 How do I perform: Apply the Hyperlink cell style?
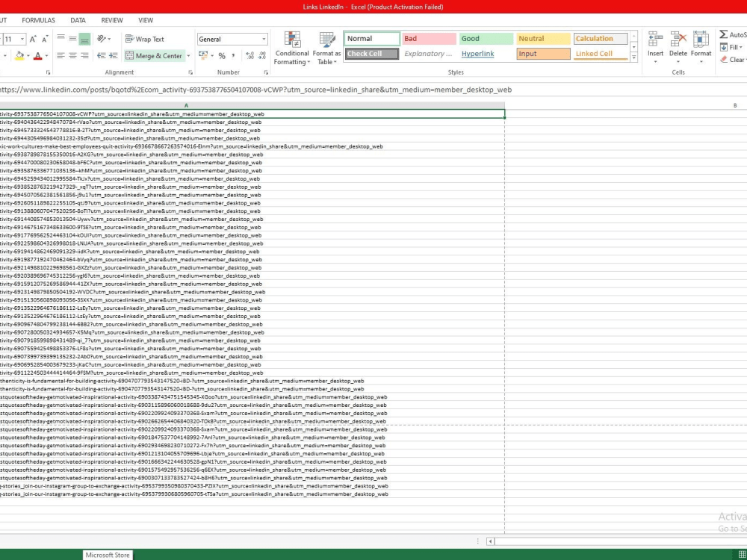[x=486, y=54]
